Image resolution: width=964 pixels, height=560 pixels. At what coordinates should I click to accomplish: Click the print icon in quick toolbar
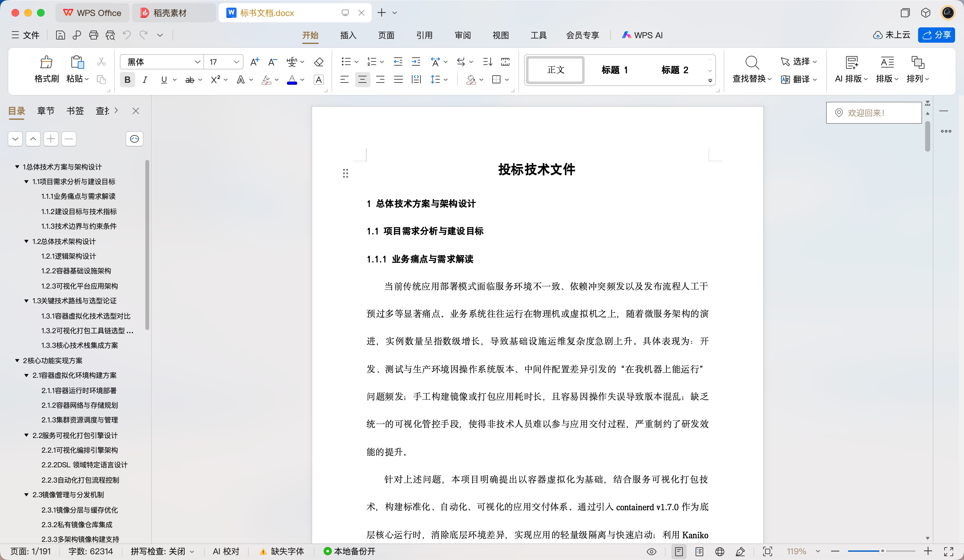tap(93, 35)
